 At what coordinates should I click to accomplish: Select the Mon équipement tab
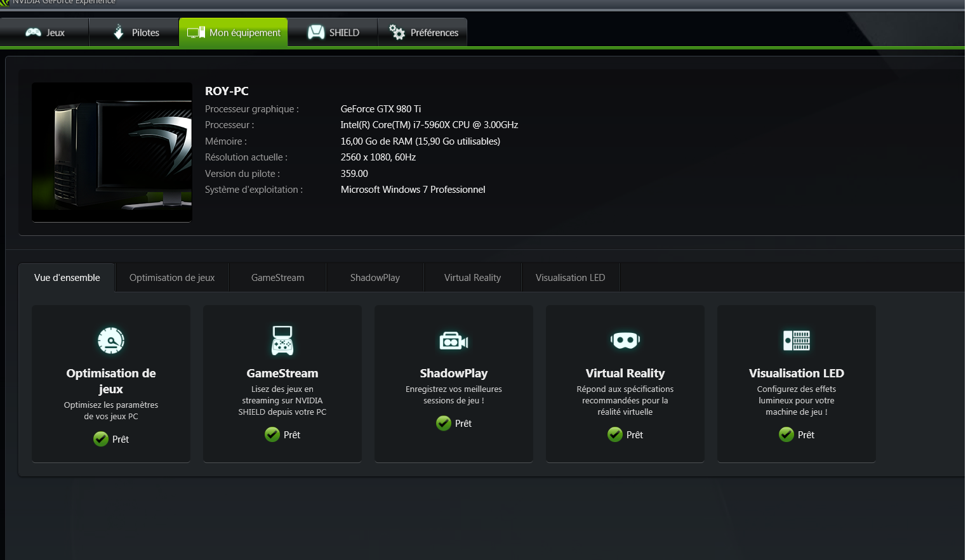(x=233, y=32)
